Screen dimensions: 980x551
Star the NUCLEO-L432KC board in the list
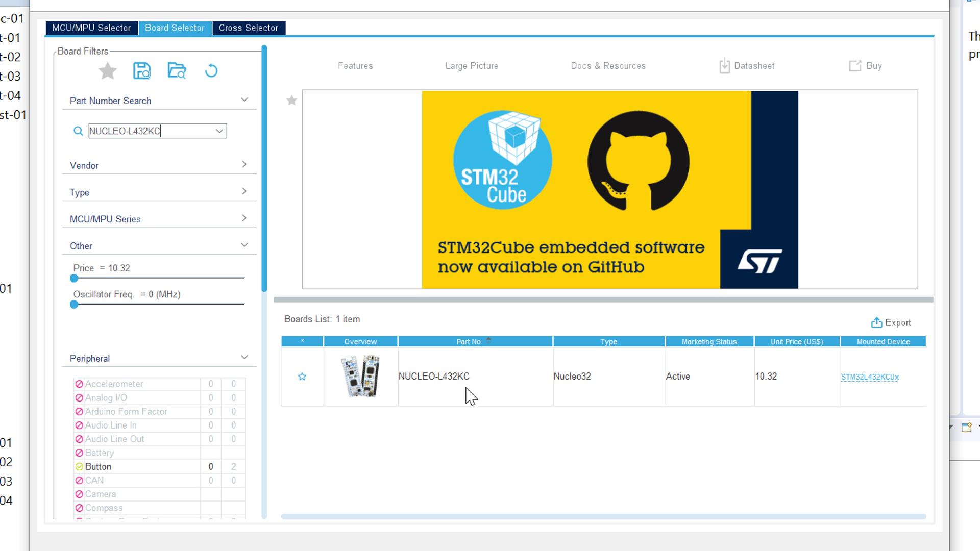tap(302, 376)
